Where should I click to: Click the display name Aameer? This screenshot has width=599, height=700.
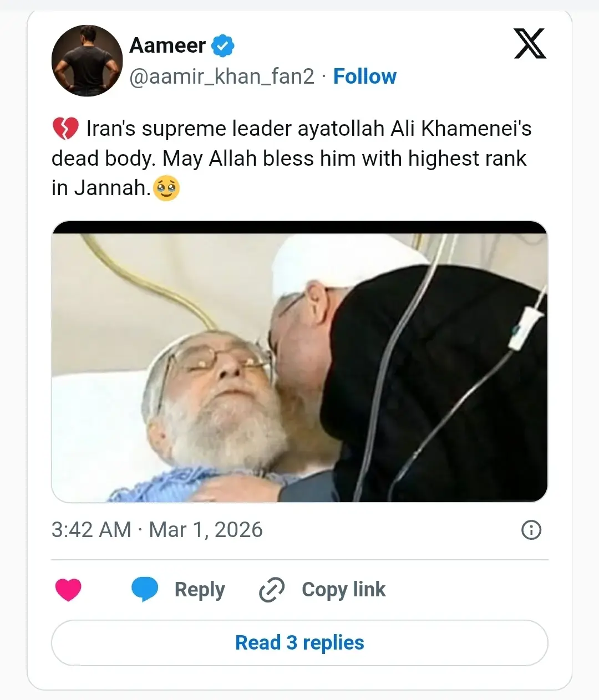pos(167,45)
